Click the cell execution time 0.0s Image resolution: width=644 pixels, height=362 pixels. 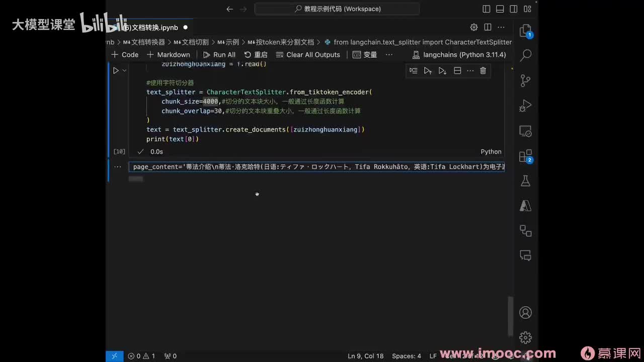pos(156,151)
